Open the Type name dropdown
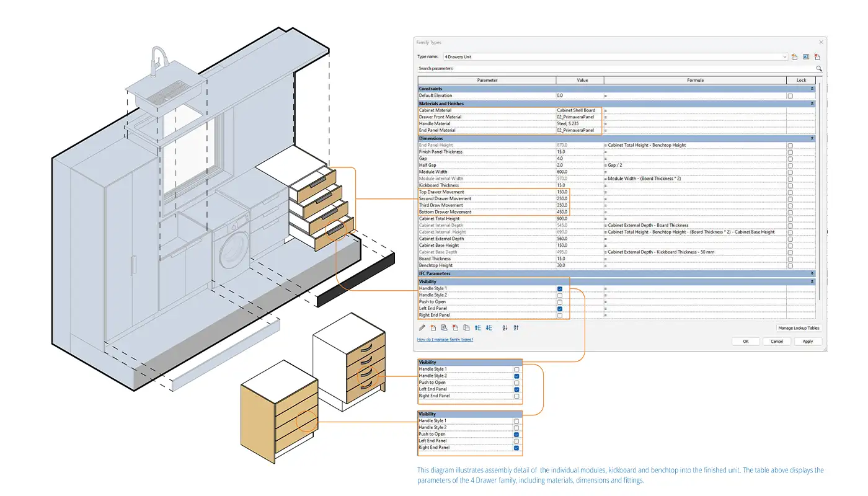This screenshot has height=496, width=868. click(785, 57)
